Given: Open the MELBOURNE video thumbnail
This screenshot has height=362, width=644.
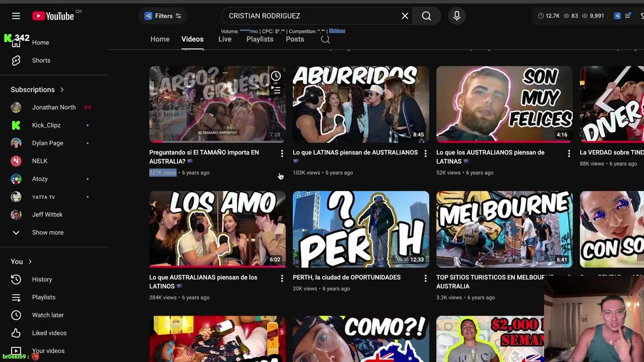Looking at the screenshot, I should pyautogui.click(x=504, y=229).
